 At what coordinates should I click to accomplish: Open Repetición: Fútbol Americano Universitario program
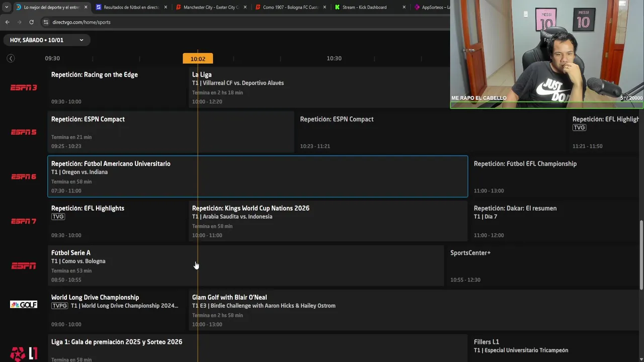(x=258, y=176)
